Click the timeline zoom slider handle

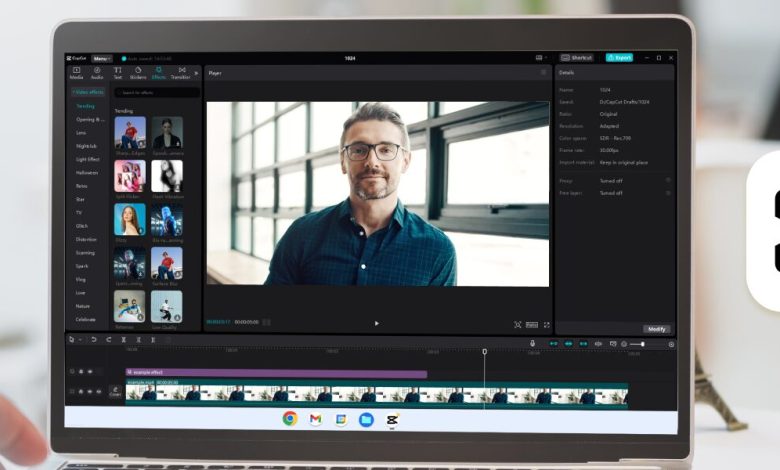(x=643, y=344)
